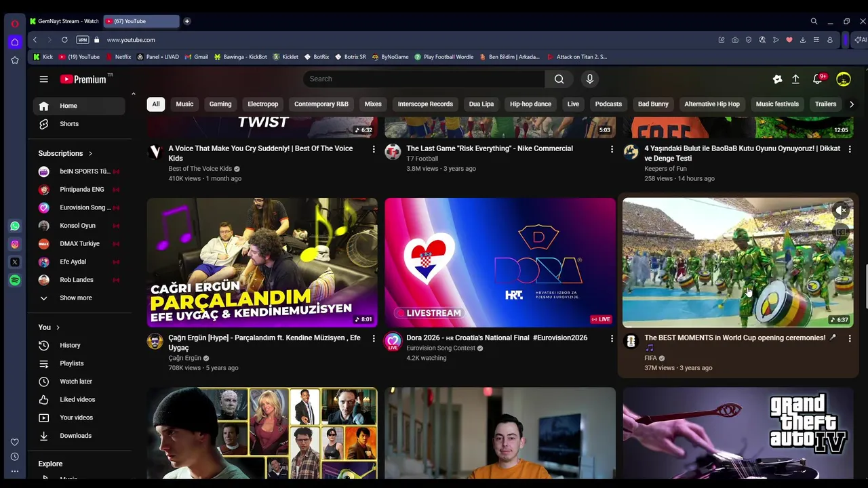Open Kick bookmark

[43, 57]
